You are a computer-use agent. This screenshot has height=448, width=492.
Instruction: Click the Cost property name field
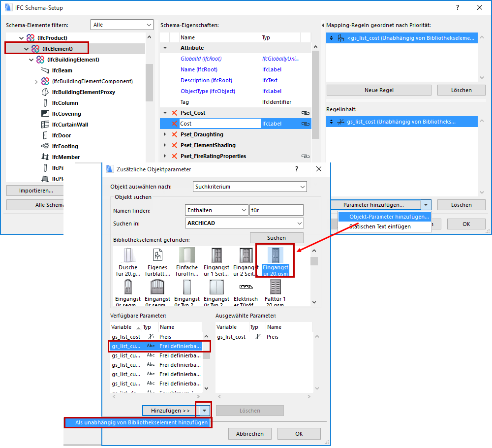pyautogui.click(x=220, y=124)
